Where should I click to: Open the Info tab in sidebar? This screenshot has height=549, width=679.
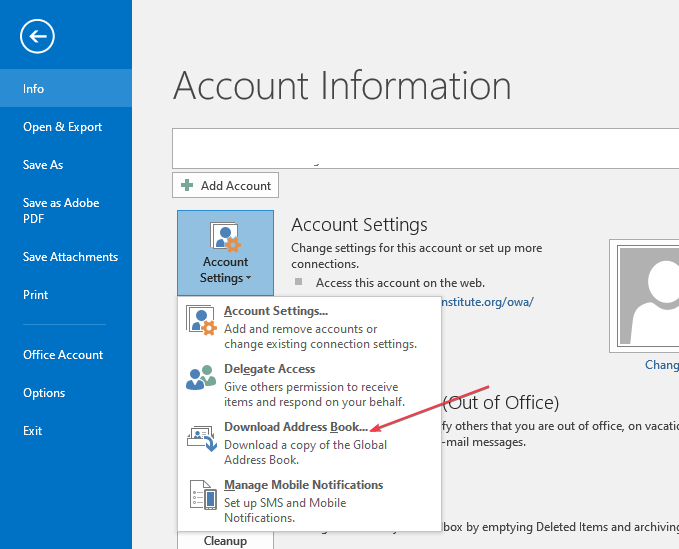(34, 89)
